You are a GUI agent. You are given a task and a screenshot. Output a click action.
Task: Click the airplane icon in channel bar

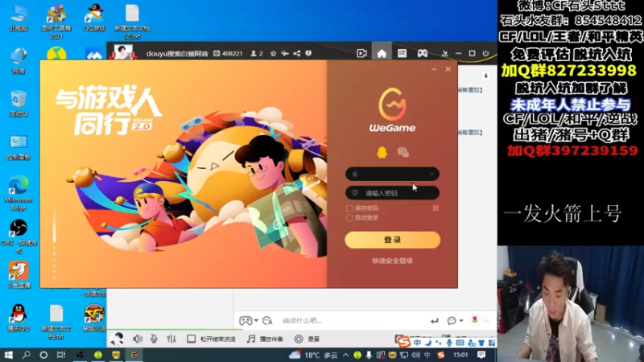285,53
